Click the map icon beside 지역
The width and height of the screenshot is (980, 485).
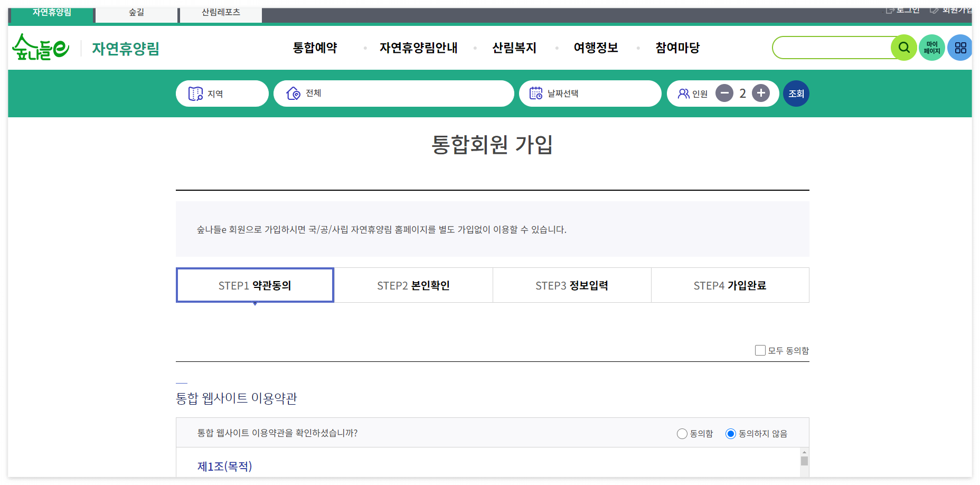pyautogui.click(x=196, y=94)
